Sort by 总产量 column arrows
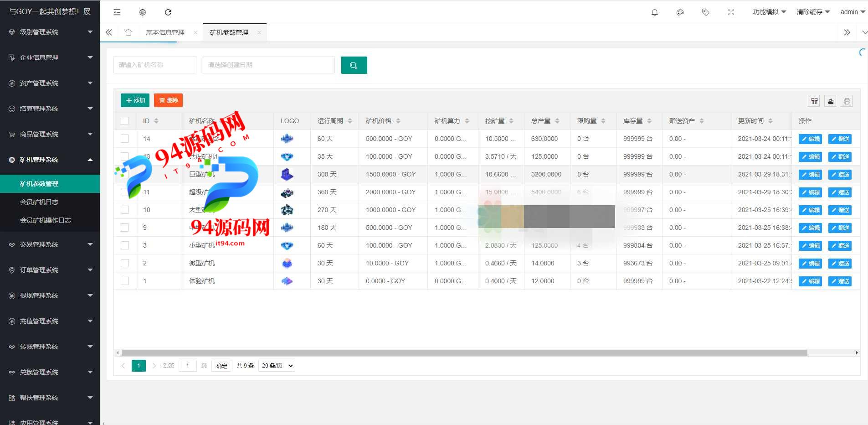 pos(557,121)
